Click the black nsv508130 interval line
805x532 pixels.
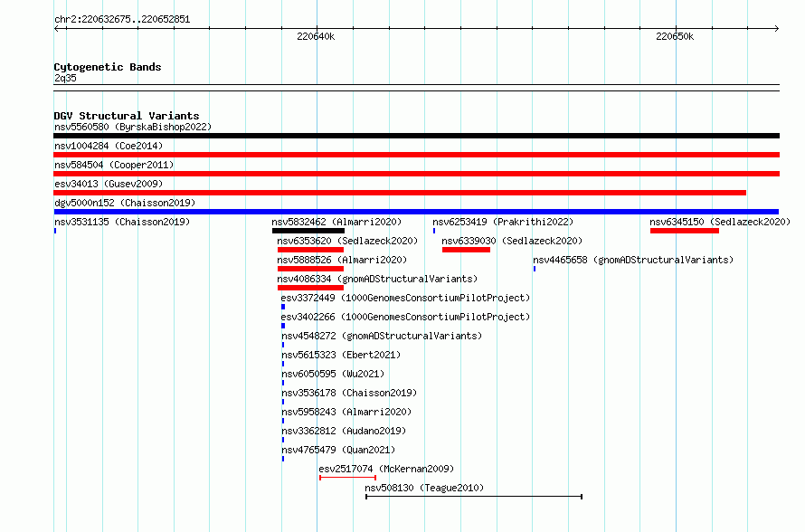pyautogui.click(x=473, y=497)
